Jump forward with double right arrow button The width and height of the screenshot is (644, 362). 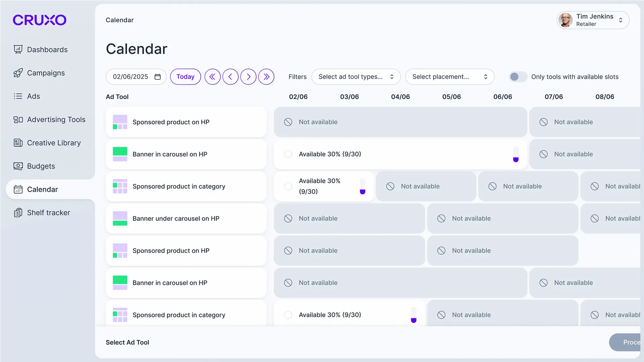(266, 77)
